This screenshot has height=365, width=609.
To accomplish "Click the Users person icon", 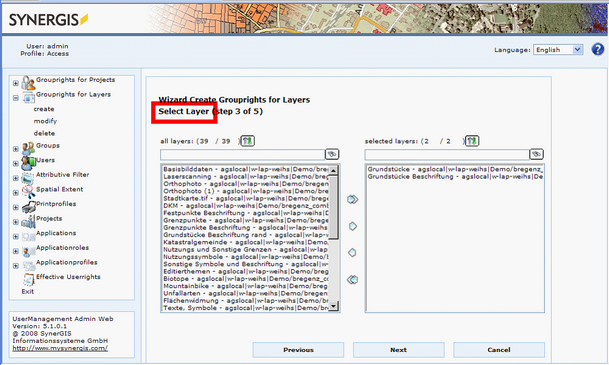I will coord(28,163).
